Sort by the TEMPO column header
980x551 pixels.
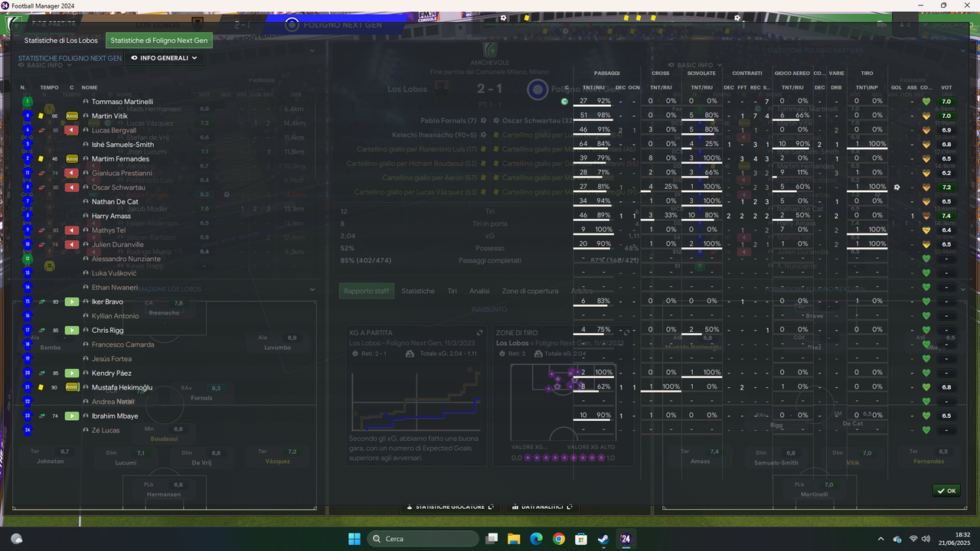(x=49, y=88)
